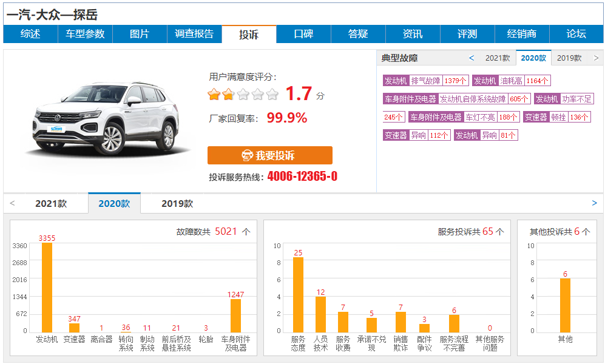Click the 人员技术 12 bar

point(320,315)
